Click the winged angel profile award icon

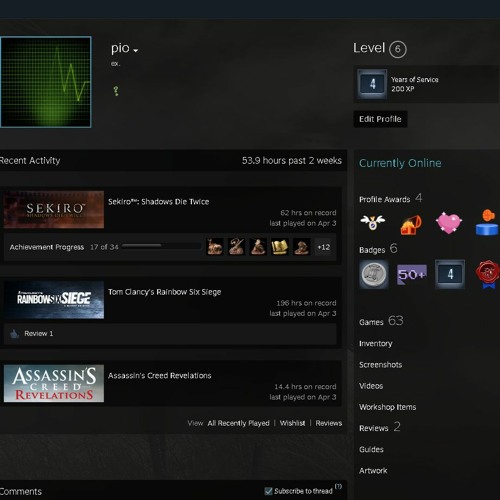pyautogui.click(x=373, y=222)
